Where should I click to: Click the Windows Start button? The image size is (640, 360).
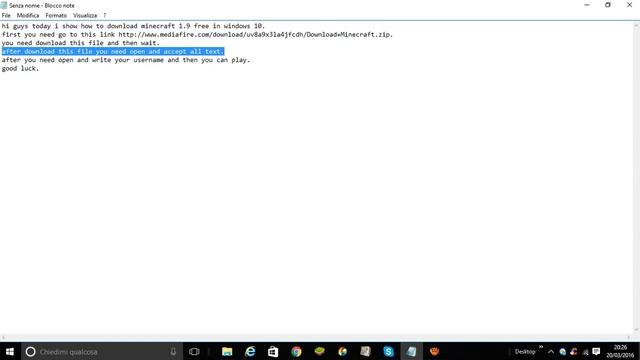(10, 351)
